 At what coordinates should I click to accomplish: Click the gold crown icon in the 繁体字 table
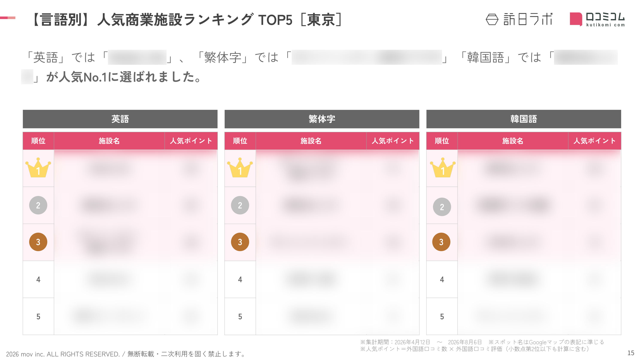coord(240,168)
